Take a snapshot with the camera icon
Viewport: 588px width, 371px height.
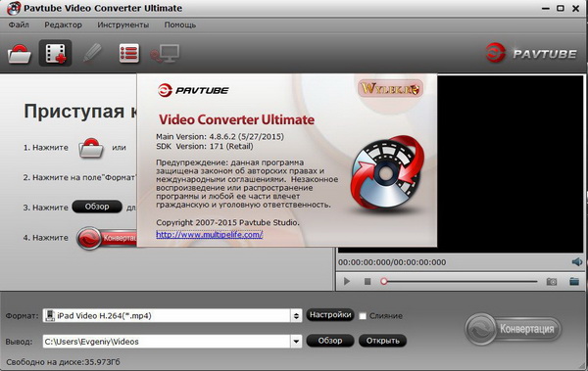(551, 281)
